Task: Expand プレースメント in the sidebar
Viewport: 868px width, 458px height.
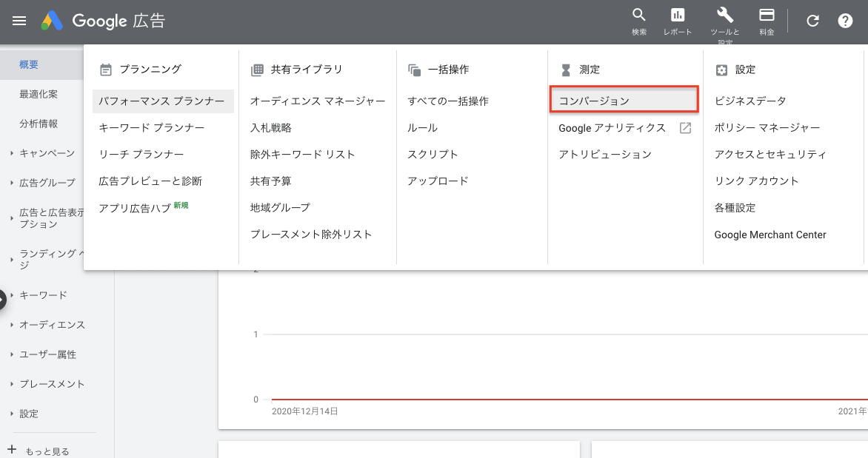Action: pyautogui.click(x=12, y=384)
